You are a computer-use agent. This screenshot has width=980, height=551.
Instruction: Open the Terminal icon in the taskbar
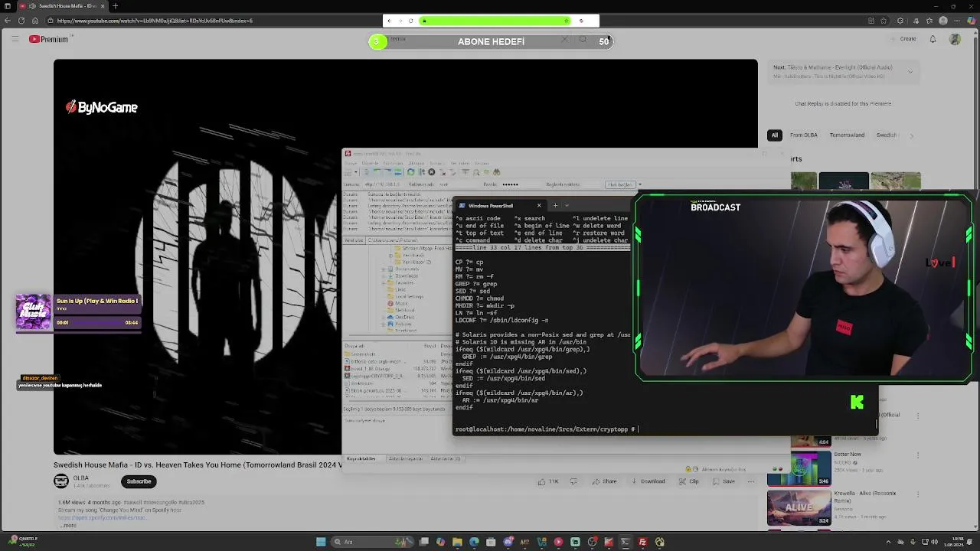pos(626,542)
